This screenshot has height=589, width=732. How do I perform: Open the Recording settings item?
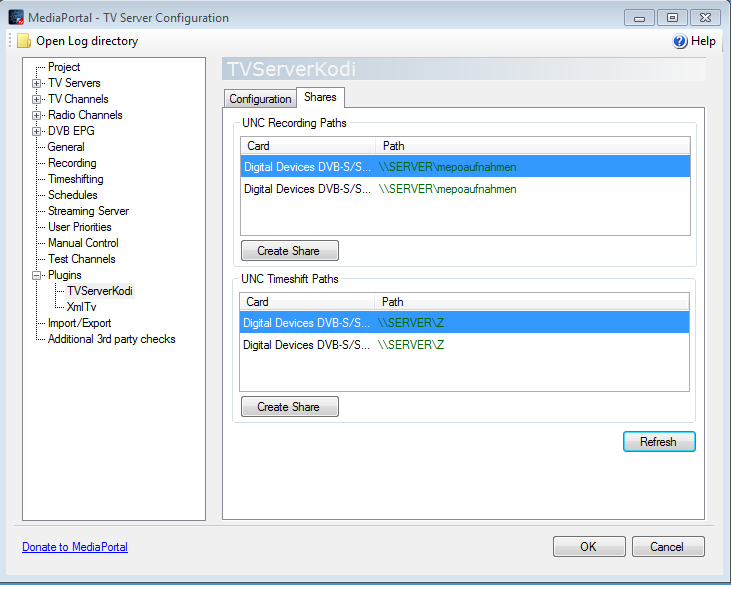point(72,163)
